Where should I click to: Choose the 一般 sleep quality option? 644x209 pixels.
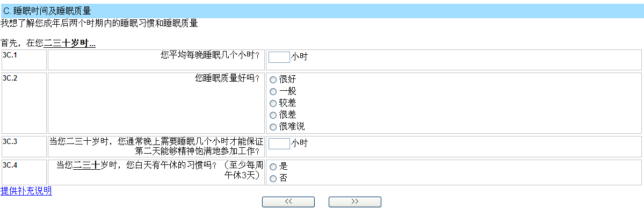coord(273,91)
